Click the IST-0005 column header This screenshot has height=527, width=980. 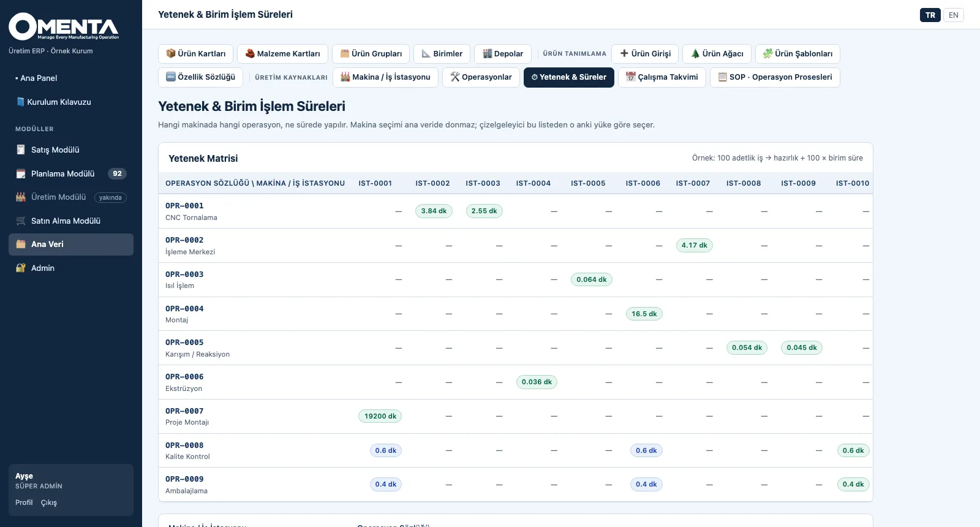(588, 183)
